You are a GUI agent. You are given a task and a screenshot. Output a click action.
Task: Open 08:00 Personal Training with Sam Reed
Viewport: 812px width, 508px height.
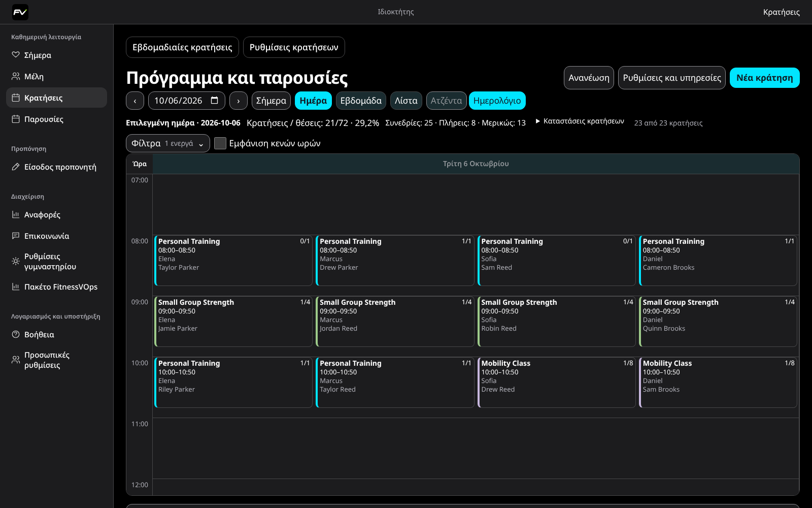pos(557,261)
